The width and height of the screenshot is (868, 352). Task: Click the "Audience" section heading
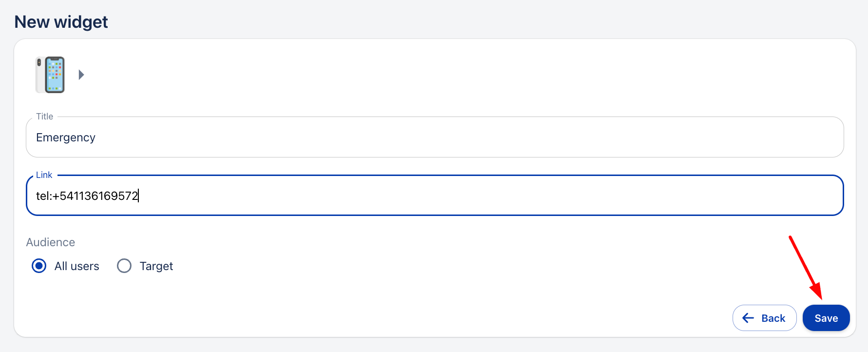(51, 242)
